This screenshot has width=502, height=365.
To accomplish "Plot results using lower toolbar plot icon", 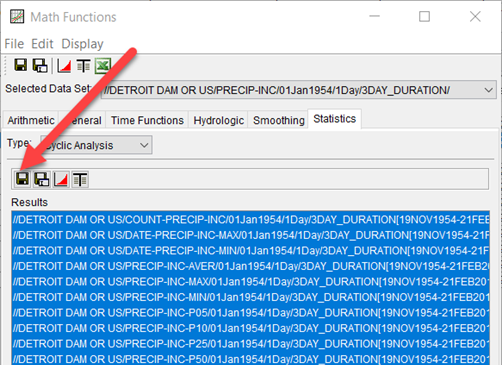I will click(x=61, y=179).
